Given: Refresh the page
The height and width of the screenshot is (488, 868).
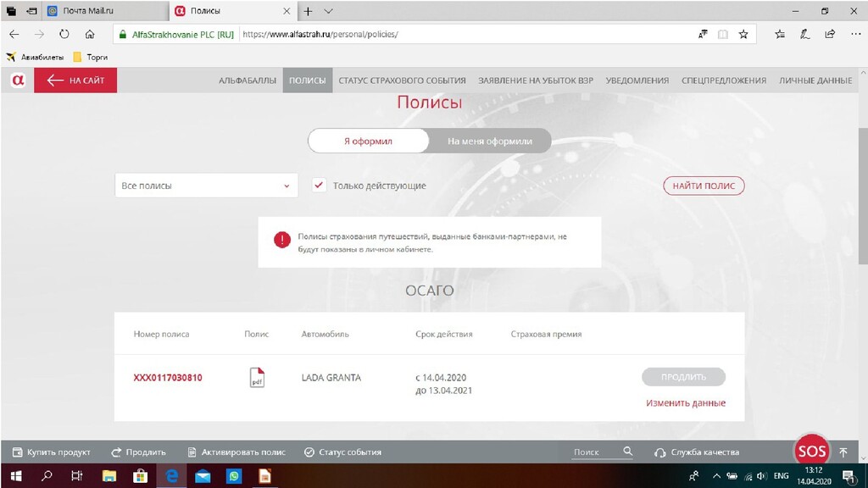Looking at the screenshot, I should coord(64,34).
